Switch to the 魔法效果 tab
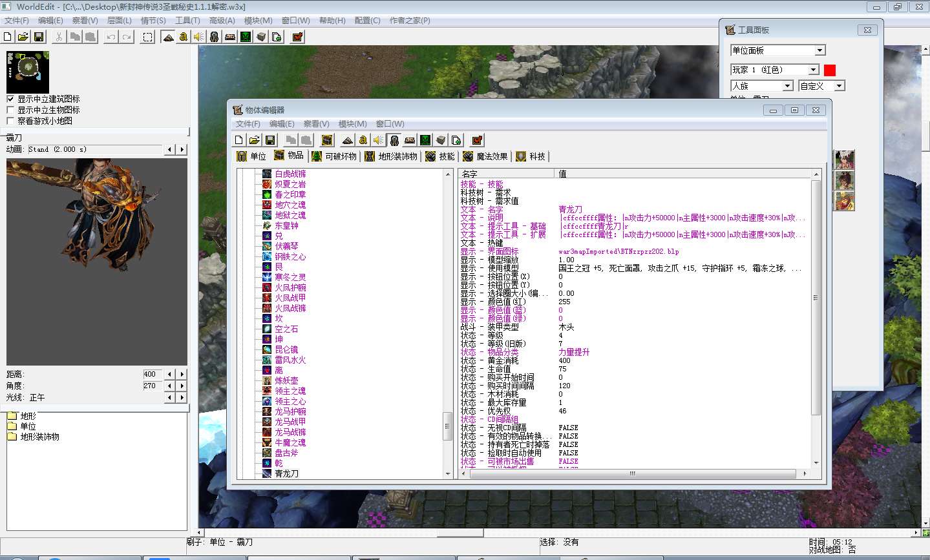Screen dimensions: 930x560 coord(486,156)
